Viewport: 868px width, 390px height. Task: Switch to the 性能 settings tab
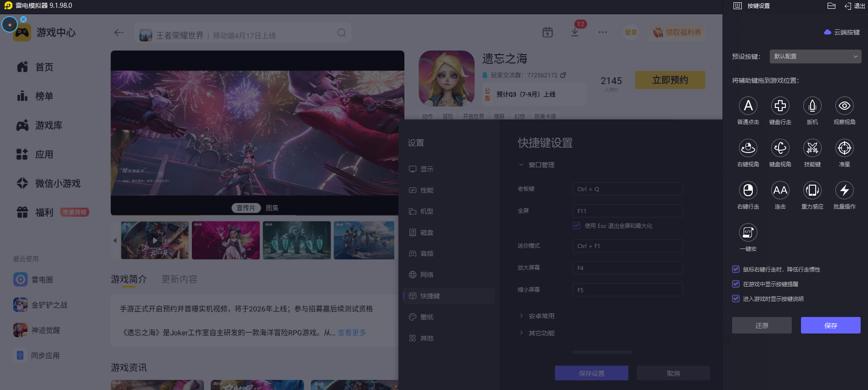tap(426, 190)
